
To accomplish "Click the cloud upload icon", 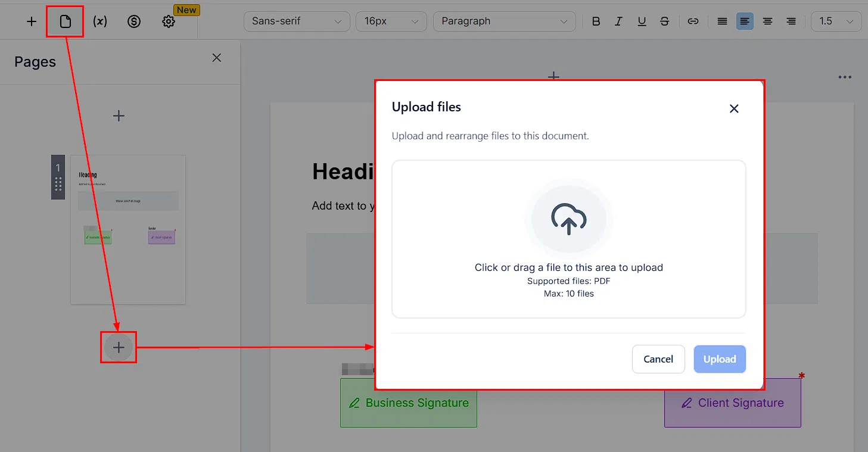I will click(x=569, y=219).
